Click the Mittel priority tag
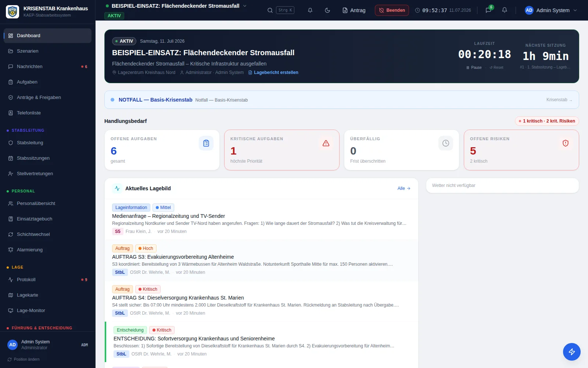Screen dimensions: 588x368 pos(163,208)
